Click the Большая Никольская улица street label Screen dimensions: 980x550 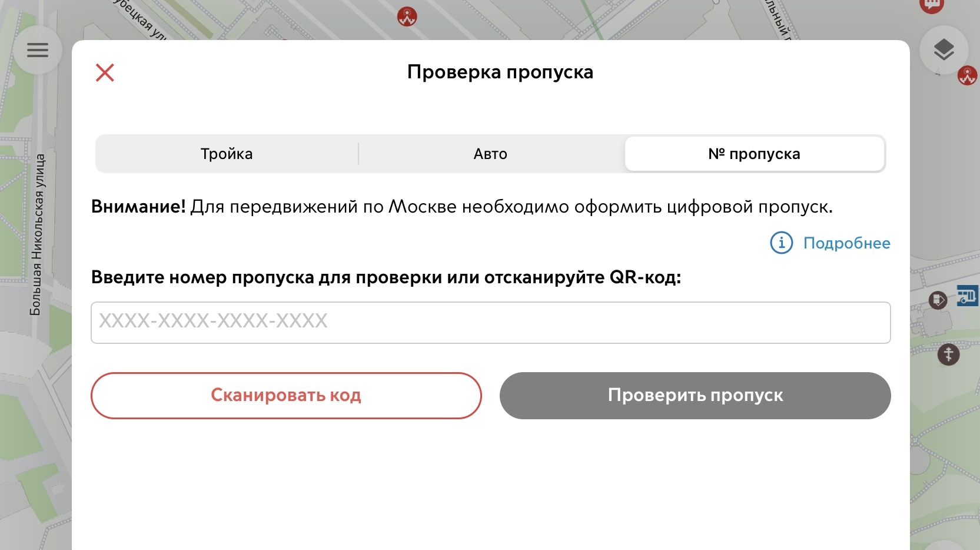(36, 234)
